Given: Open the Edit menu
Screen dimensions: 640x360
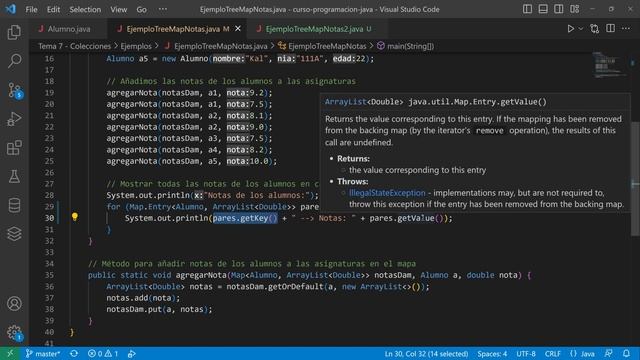Looking at the screenshot, I should [x=53, y=9].
